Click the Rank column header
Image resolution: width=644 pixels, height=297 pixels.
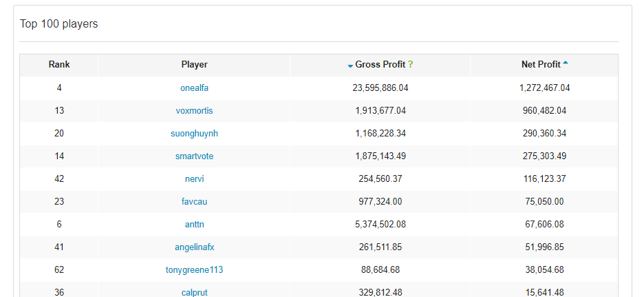pyautogui.click(x=59, y=65)
